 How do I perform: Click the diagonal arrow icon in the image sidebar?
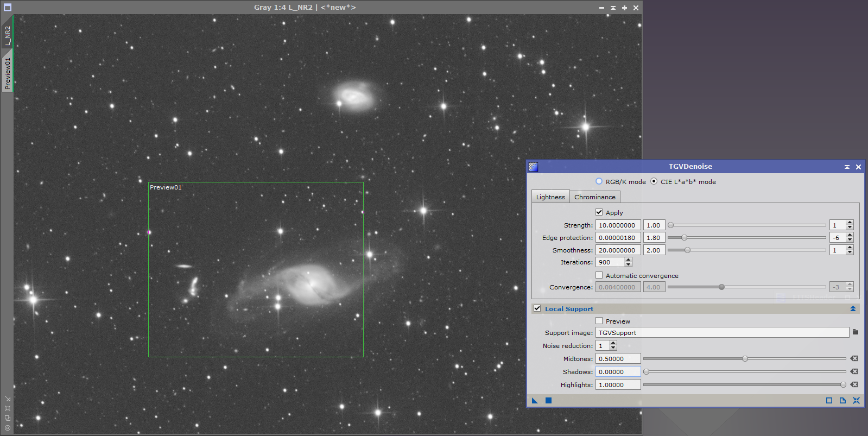pyautogui.click(x=8, y=399)
